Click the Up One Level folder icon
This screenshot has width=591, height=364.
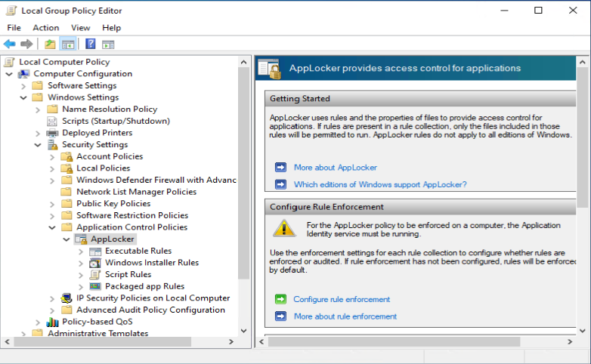click(50, 44)
